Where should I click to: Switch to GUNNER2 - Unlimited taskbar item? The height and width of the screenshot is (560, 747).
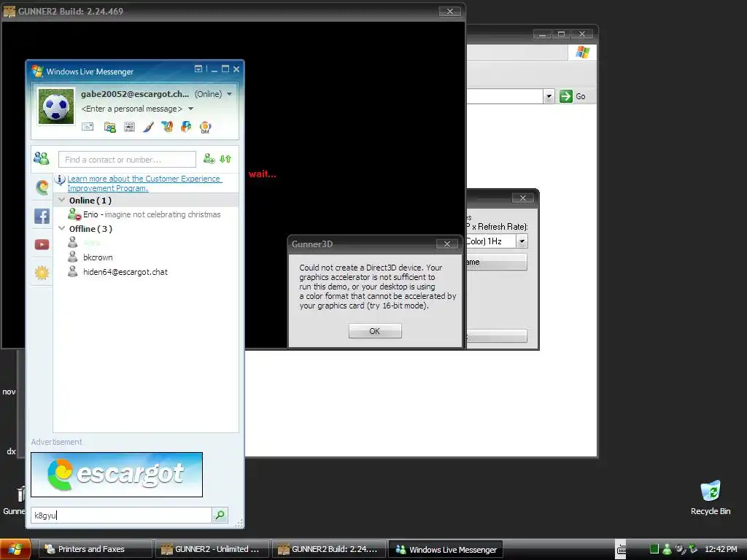click(x=212, y=549)
